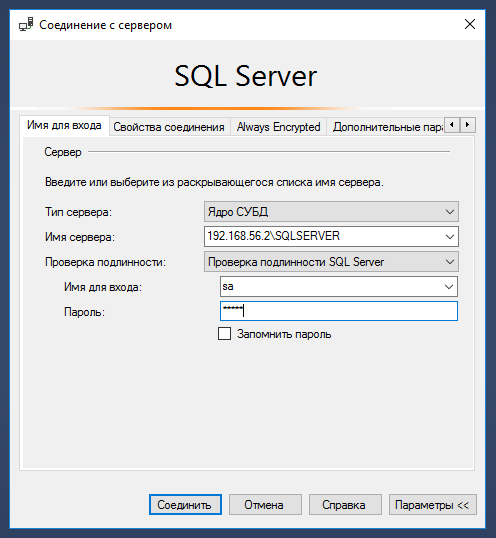496x538 pixels.
Task: Open the Имя для входа dropdown arrow
Action: coord(449,287)
